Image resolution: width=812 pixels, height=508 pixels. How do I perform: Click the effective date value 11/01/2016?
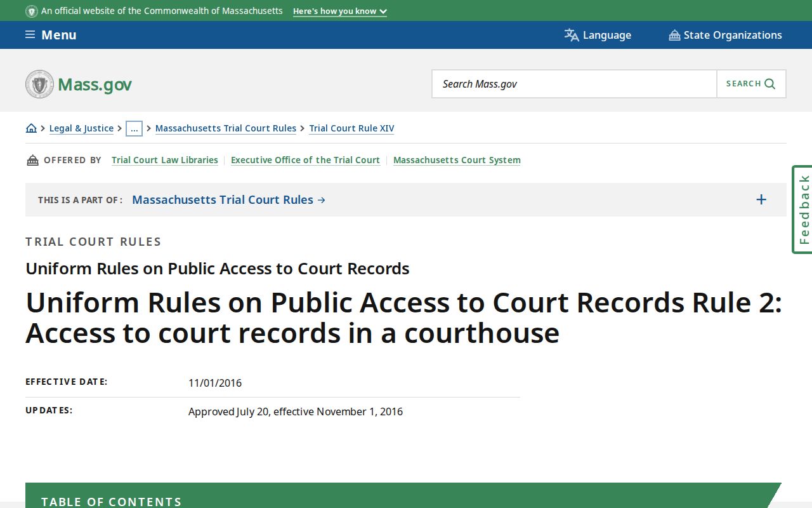pyautogui.click(x=215, y=383)
